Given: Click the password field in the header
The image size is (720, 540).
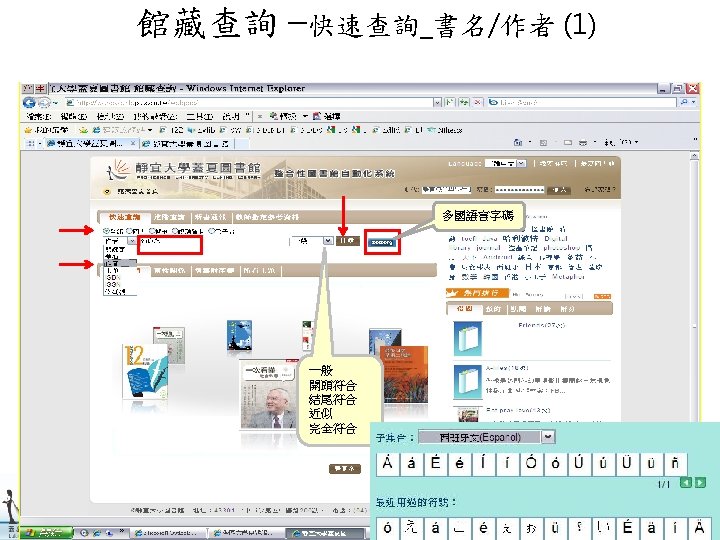Looking at the screenshot, I should [520, 189].
